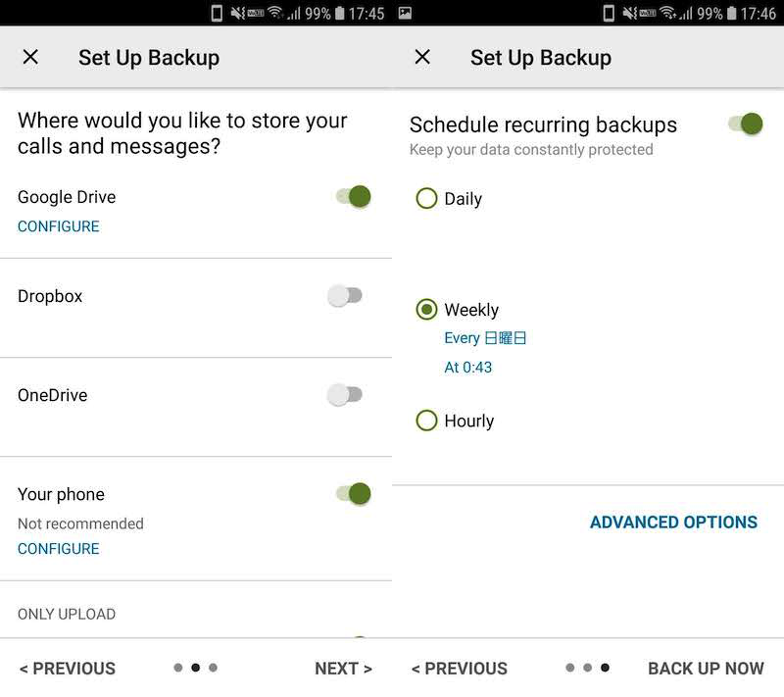Change the weekly backup day selector
Image resolution: width=784 pixels, height=697 pixels.
[x=486, y=338]
